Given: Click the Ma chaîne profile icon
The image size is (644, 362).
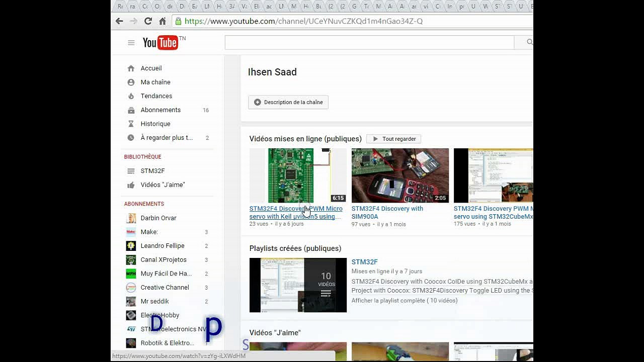Looking at the screenshot, I should pos(131,82).
